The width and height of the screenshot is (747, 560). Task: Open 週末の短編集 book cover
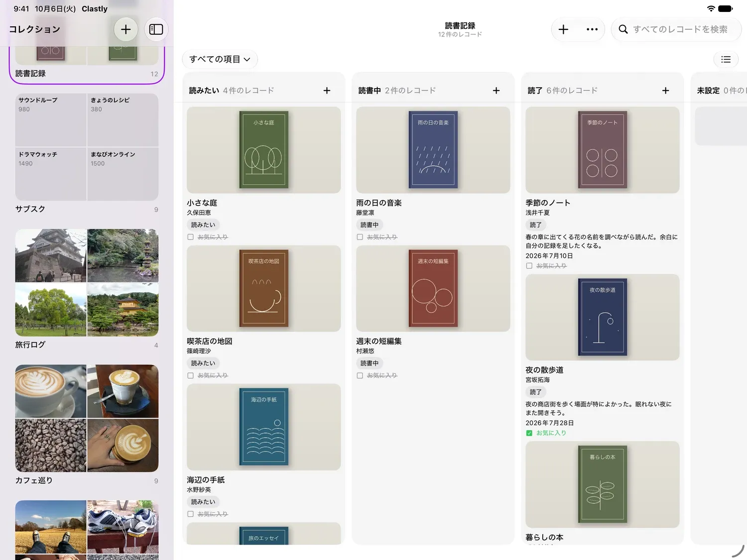pos(433,288)
